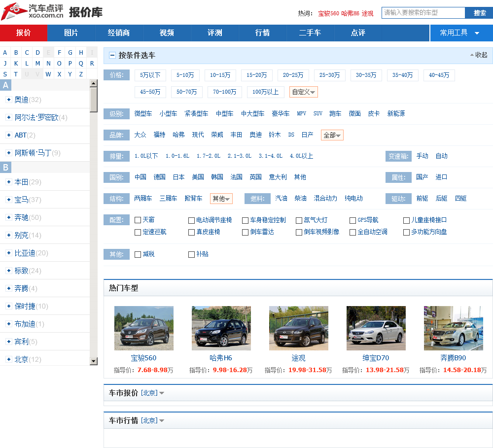Filter transmission by 自动
The height and width of the screenshot is (448, 493).
[441, 156]
